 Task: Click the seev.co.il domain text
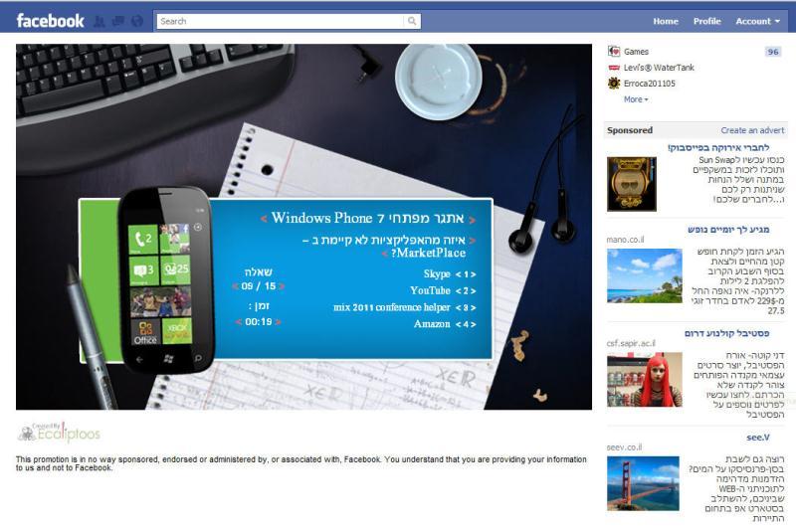[x=624, y=447]
